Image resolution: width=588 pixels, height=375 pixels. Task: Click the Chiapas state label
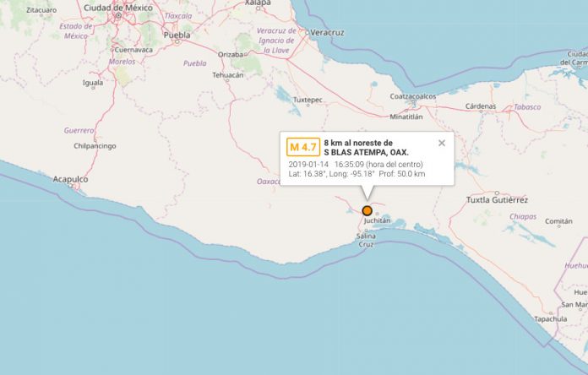523,217
